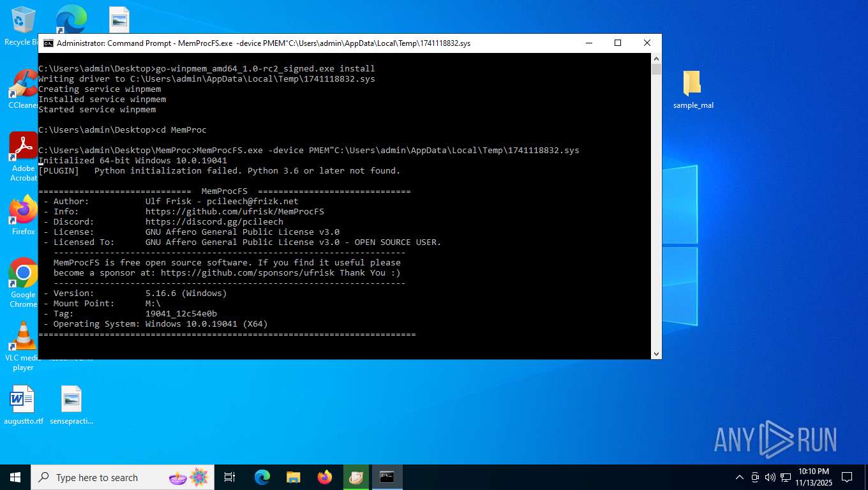Click the https://github.com/ufrisk/MemProcFS text
Viewport: 868px width, 490px height.
pyautogui.click(x=235, y=212)
